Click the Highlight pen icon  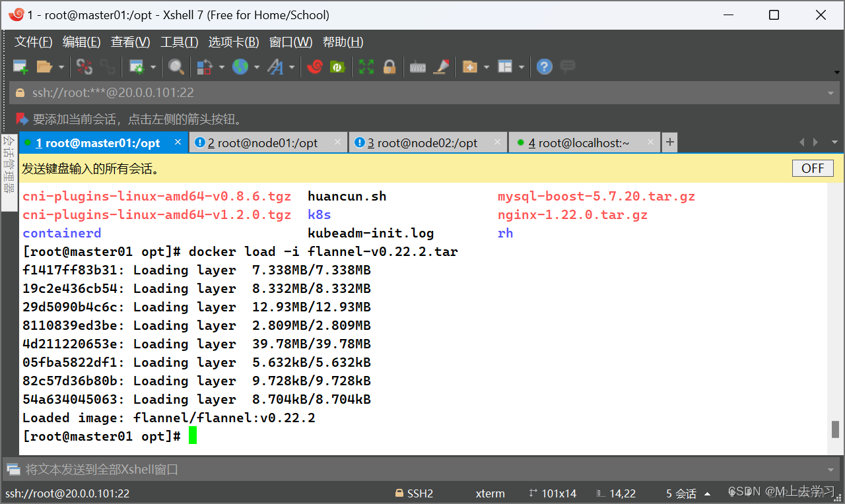tap(441, 67)
